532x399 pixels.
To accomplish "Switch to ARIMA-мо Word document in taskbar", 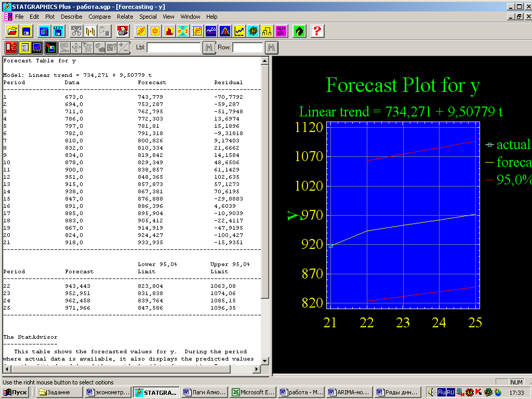I will [350, 392].
